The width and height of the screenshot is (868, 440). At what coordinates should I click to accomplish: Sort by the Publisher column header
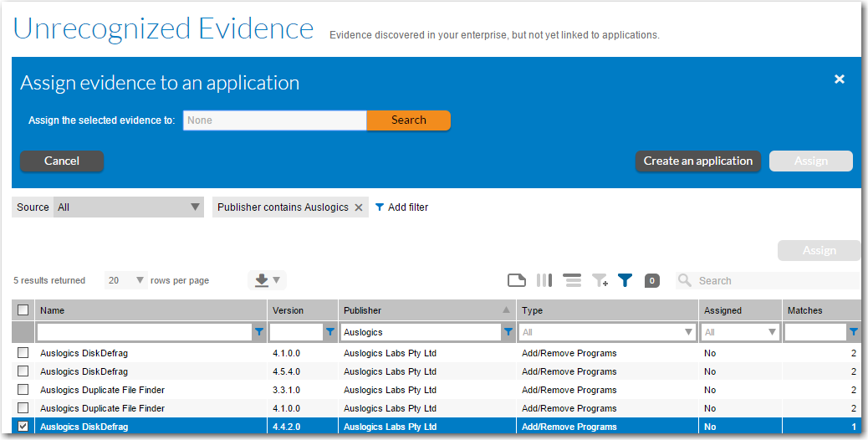click(x=426, y=310)
